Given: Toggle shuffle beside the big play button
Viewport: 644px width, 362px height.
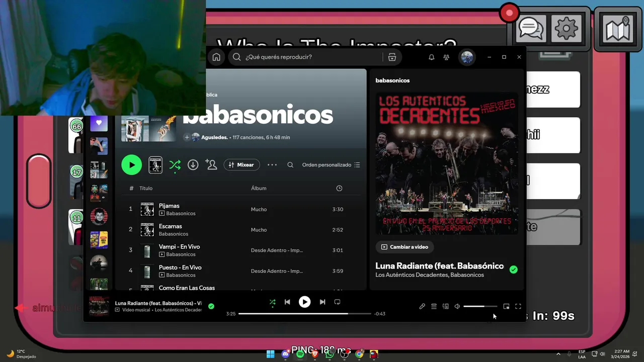Looking at the screenshot, I should pyautogui.click(x=175, y=165).
